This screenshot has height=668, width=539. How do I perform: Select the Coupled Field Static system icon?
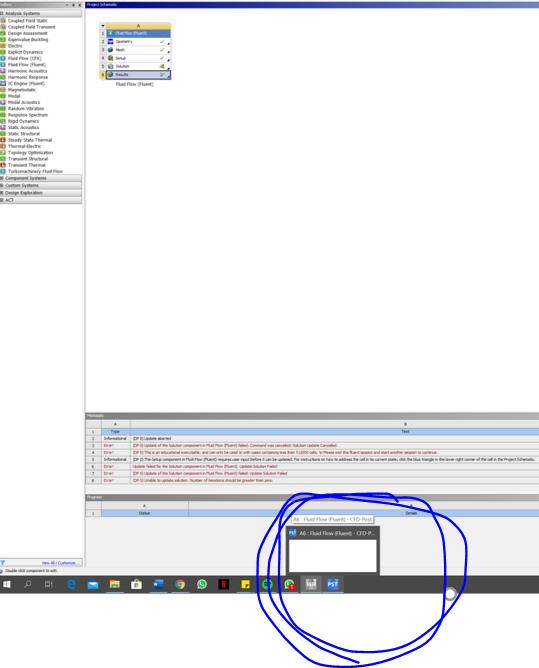coord(3,20)
